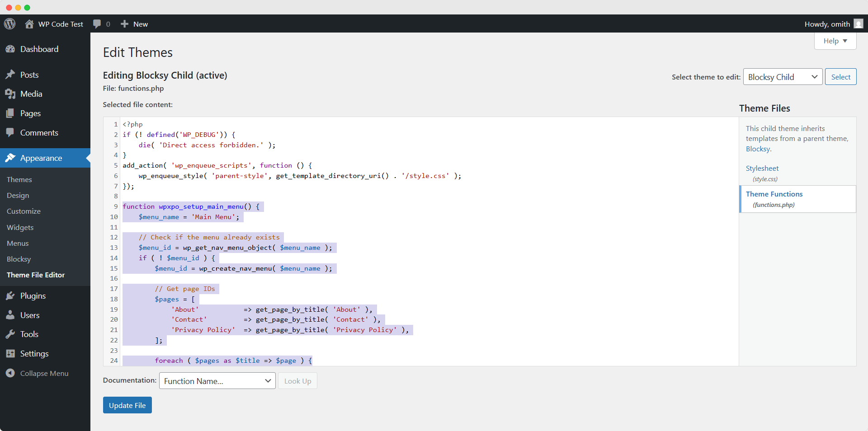Click code line 'function wpxpo_setup_main_menu()'
Screen dimensions: 868x431
coord(191,206)
